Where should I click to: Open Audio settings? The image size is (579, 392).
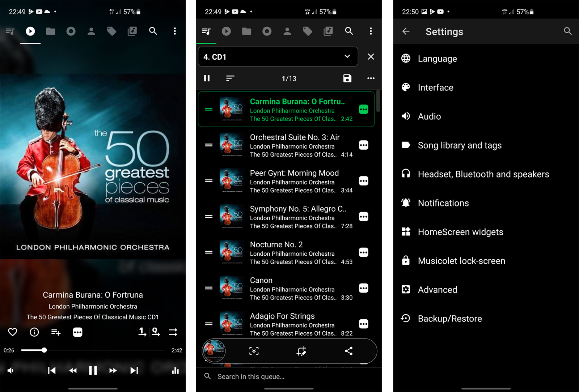(x=486, y=116)
